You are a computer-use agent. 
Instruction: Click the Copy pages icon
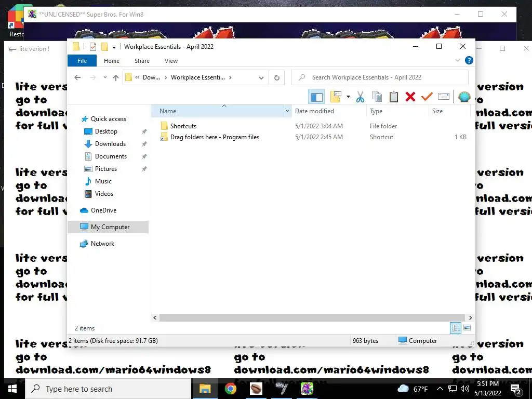(377, 97)
